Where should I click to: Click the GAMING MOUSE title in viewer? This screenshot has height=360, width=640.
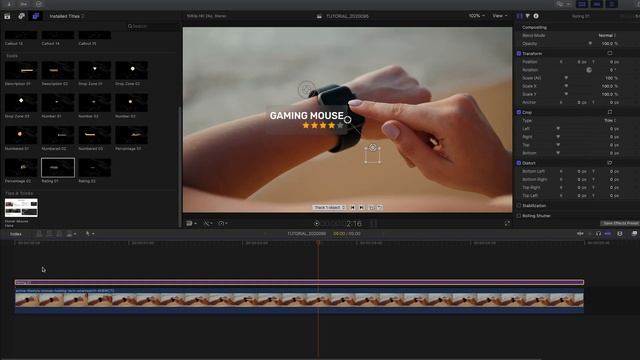[x=307, y=116]
